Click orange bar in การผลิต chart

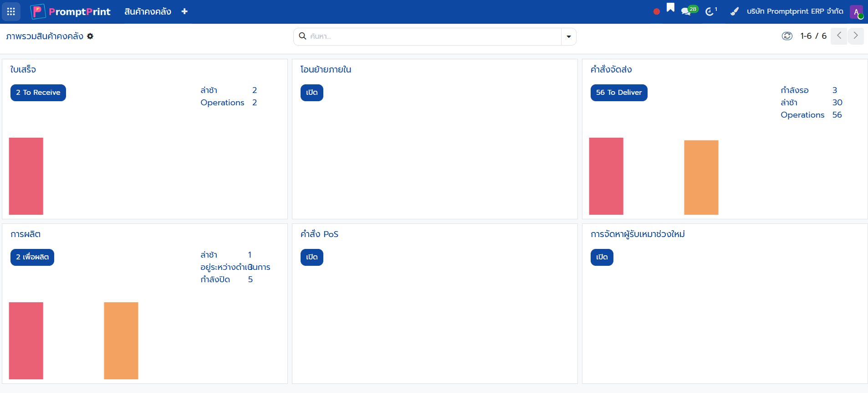pyautogui.click(x=121, y=341)
